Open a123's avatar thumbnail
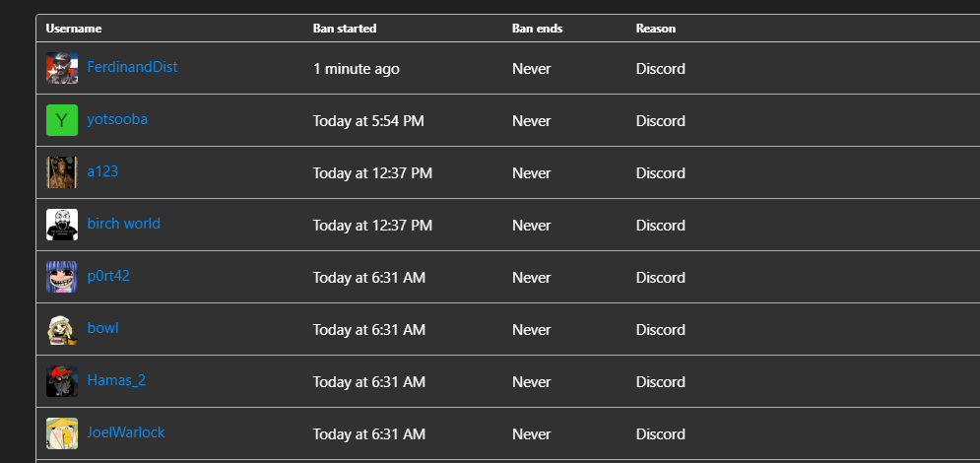This screenshot has height=463, width=980. 62,172
